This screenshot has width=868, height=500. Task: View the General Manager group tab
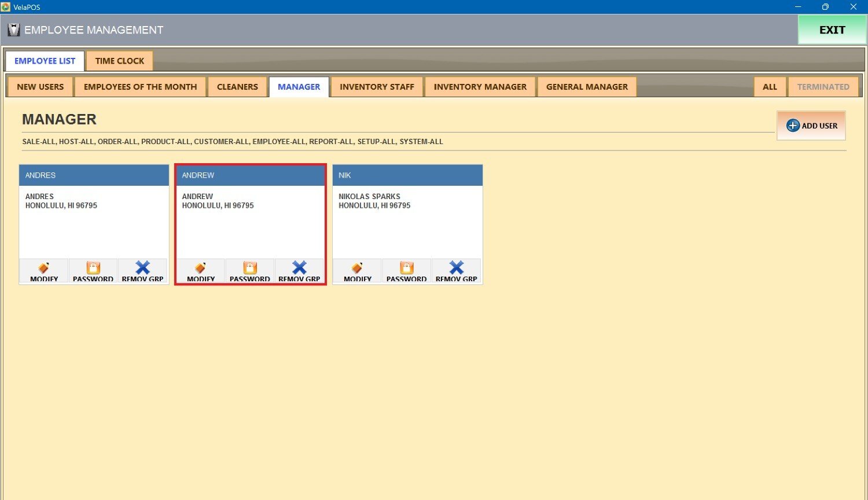point(587,87)
